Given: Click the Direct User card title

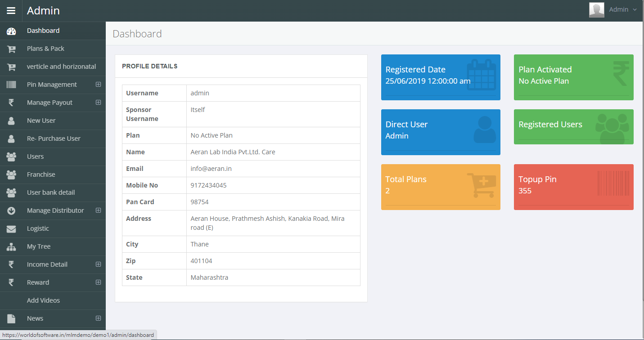Looking at the screenshot, I should [x=406, y=124].
